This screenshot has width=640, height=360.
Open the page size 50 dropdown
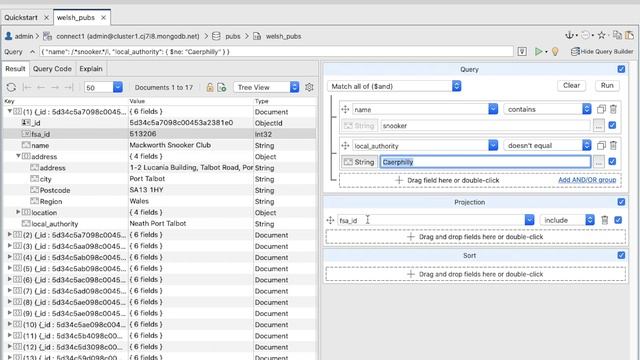[118, 87]
